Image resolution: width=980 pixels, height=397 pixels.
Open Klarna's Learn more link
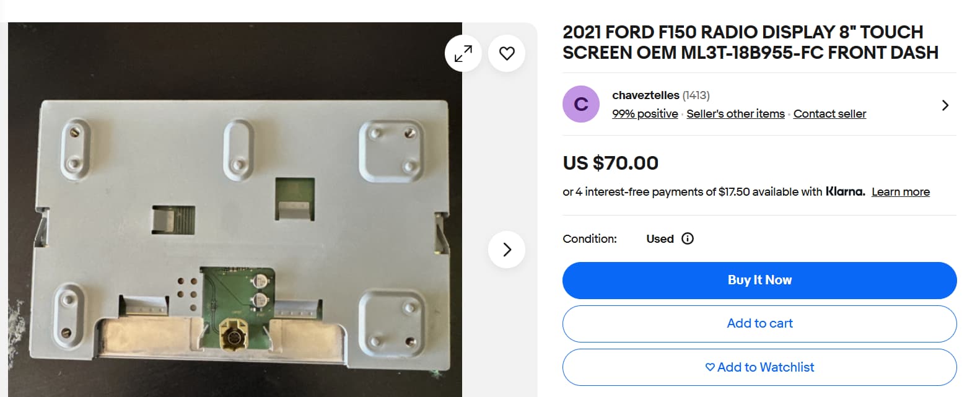point(900,192)
